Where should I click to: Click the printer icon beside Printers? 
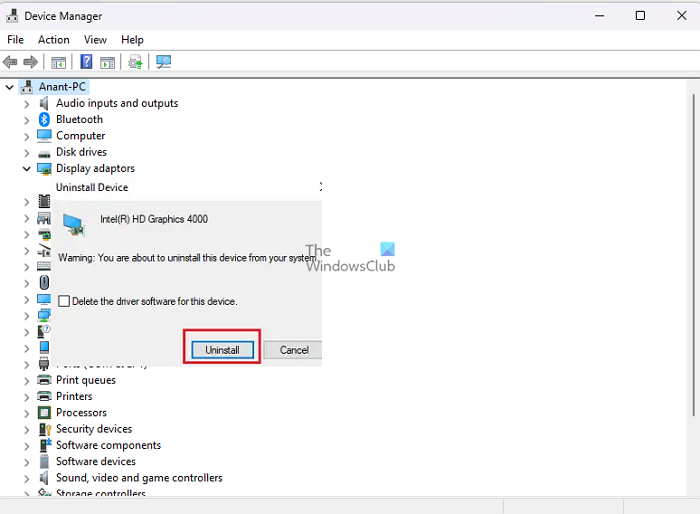tap(44, 396)
